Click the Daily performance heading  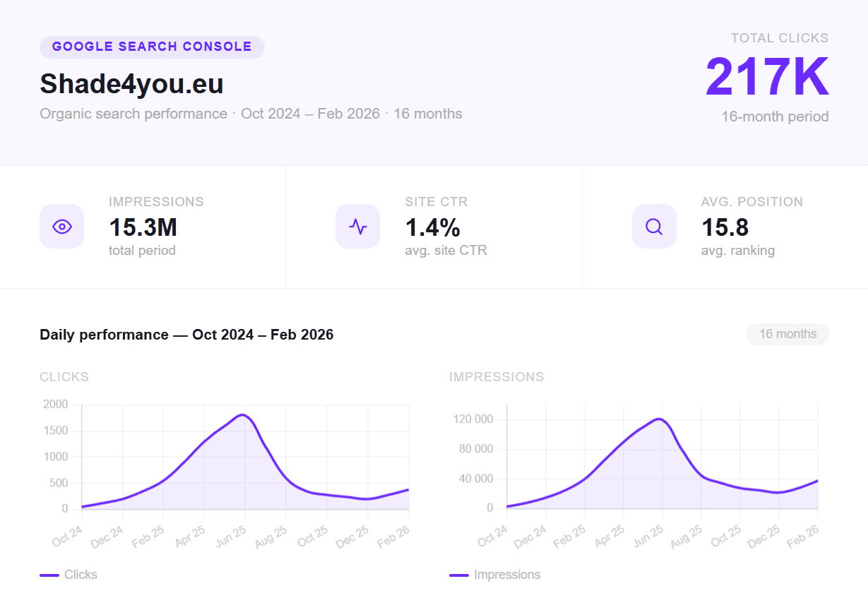tap(186, 335)
